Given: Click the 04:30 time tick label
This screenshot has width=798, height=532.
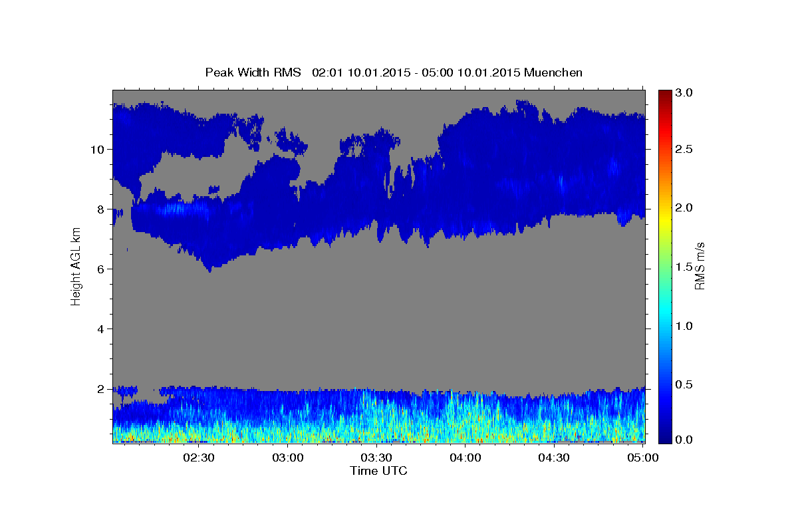Looking at the screenshot, I should pos(554,458).
